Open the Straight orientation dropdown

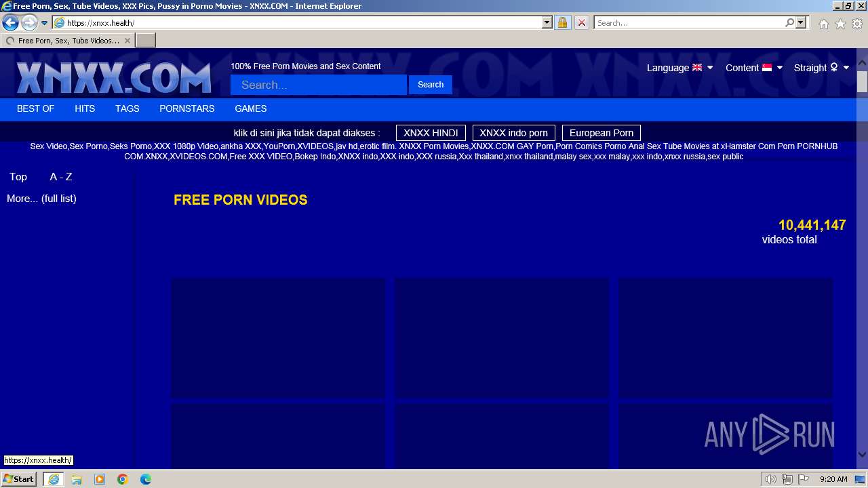[822, 68]
